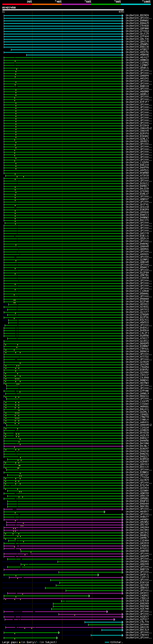Click the red 20% identity legend segment
Screen dimensions: 153x644
17,4
